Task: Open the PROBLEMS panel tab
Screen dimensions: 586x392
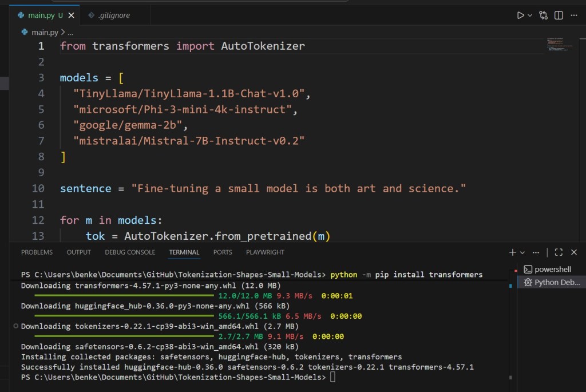Action: (x=37, y=252)
